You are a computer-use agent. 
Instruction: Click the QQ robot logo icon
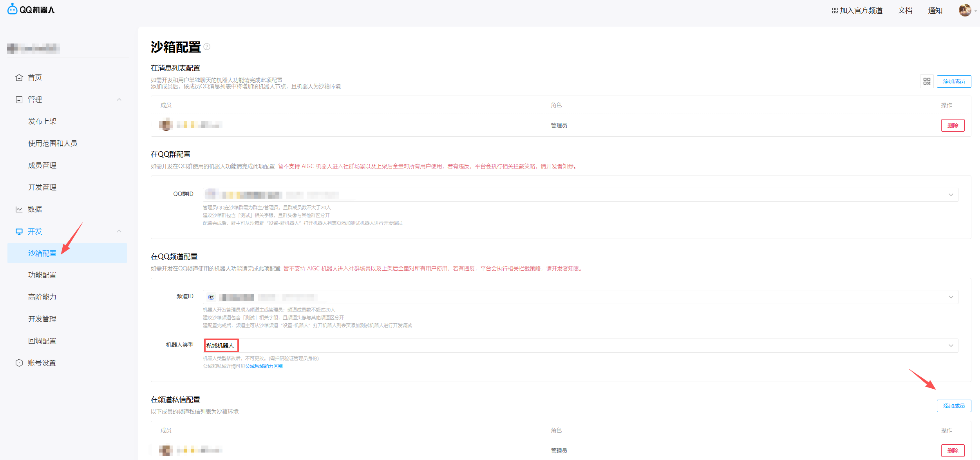click(13, 9)
